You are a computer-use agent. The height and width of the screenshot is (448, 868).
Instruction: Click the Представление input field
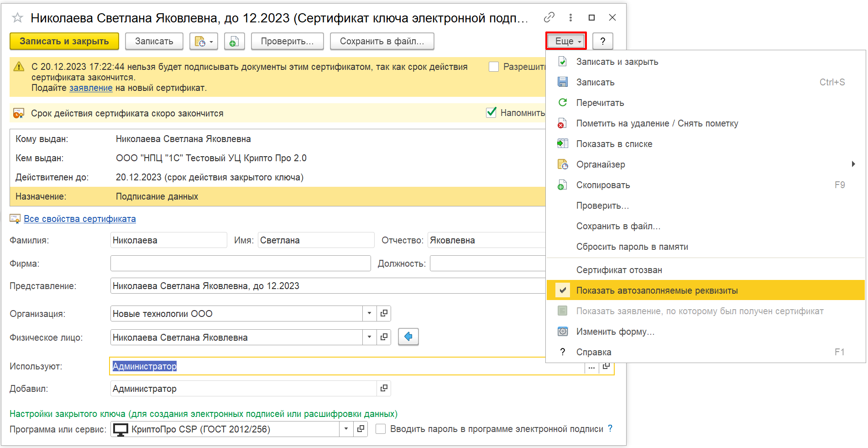[328, 286]
